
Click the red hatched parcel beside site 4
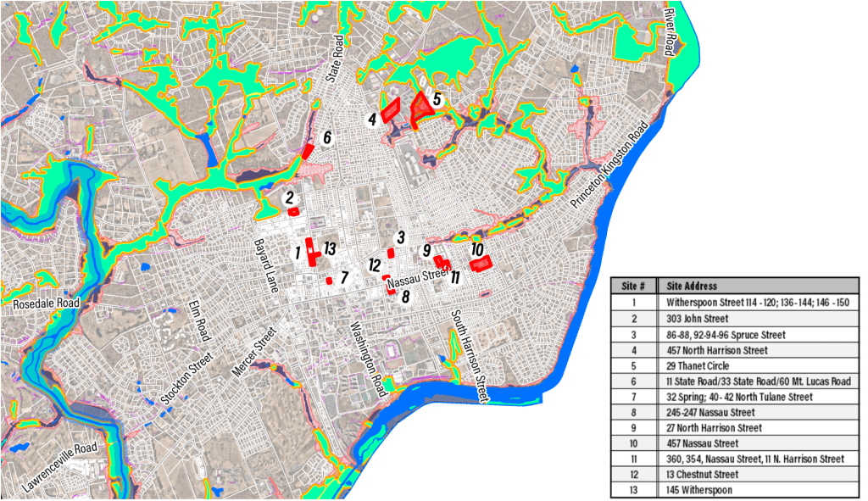point(391,109)
